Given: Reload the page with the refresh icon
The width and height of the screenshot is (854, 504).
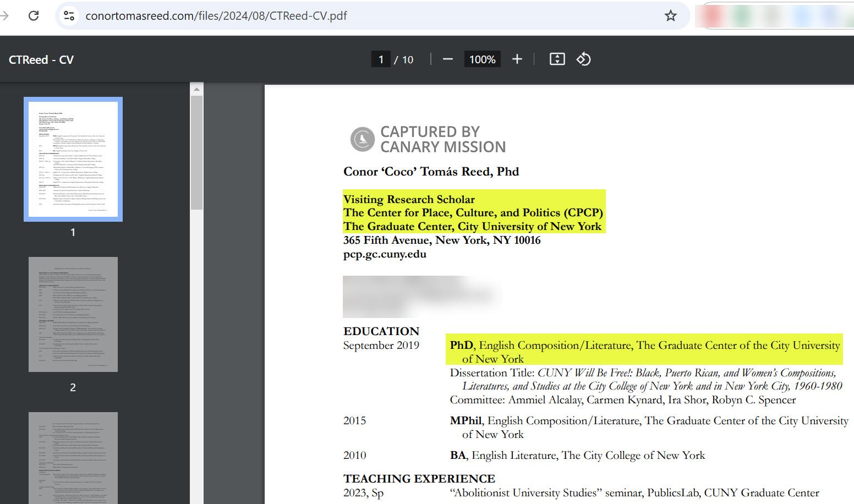Looking at the screenshot, I should [x=34, y=15].
